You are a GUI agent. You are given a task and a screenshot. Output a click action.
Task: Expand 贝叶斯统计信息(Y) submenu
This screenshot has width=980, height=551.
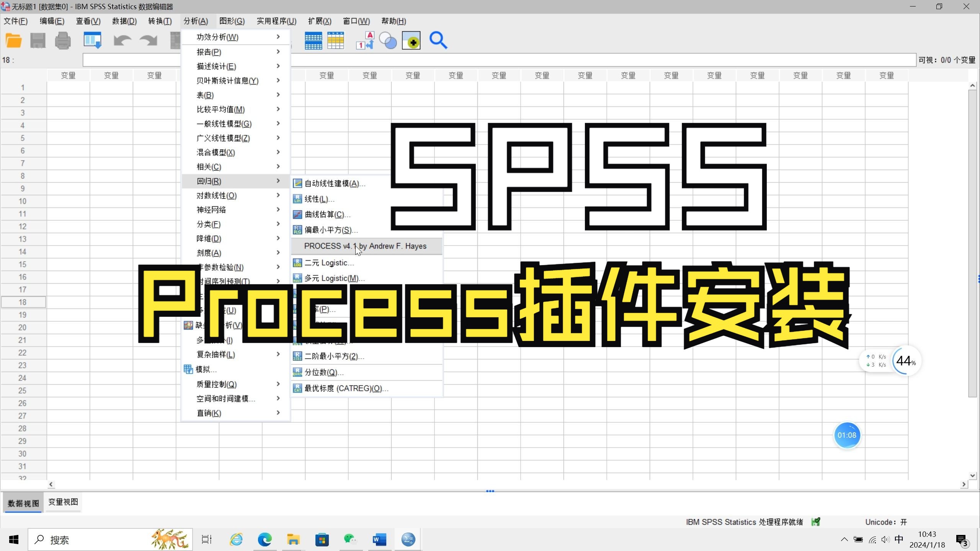click(236, 81)
